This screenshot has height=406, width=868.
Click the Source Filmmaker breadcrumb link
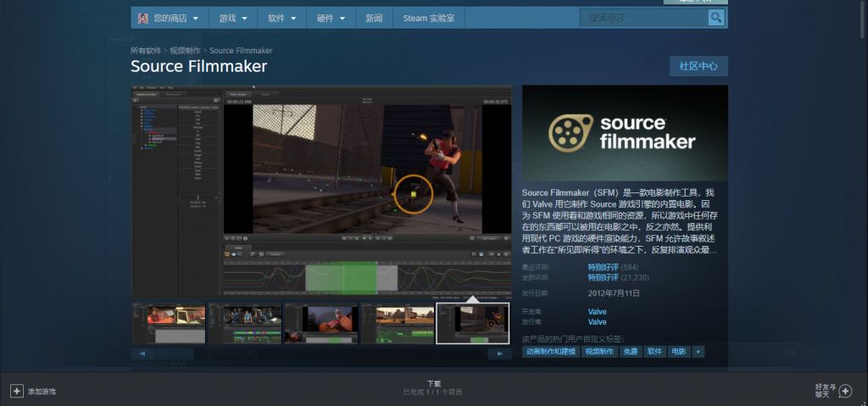click(241, 50)
